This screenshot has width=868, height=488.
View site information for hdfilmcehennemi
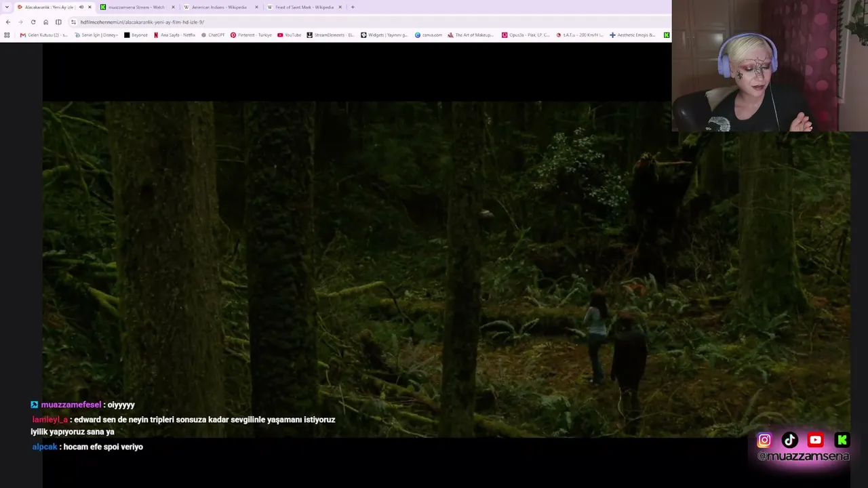(x=73, y=22)
